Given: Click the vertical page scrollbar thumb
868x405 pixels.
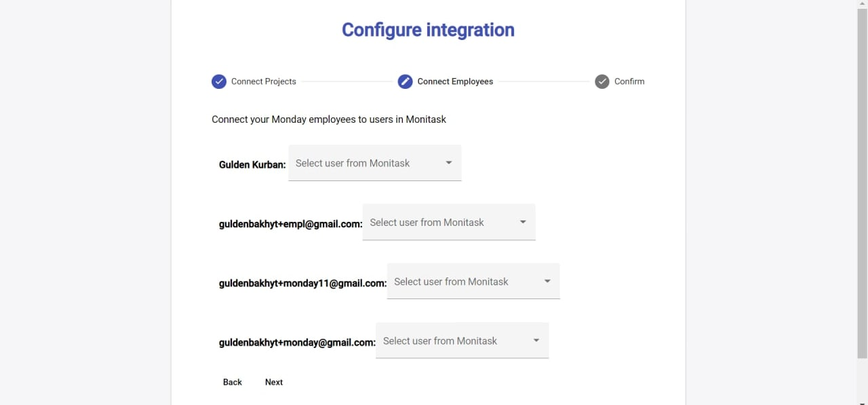Looking at the screenshot, I should point(862,183).
